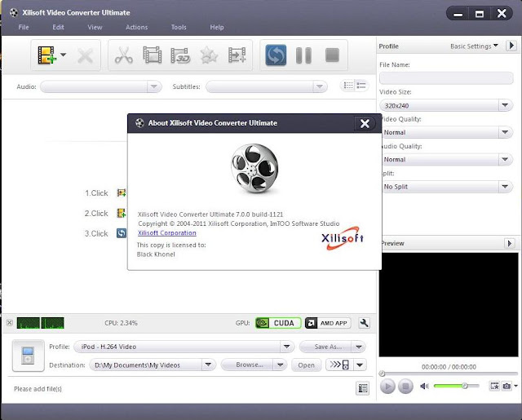Take a snapshot with camera icon

(x=507, y=386)
